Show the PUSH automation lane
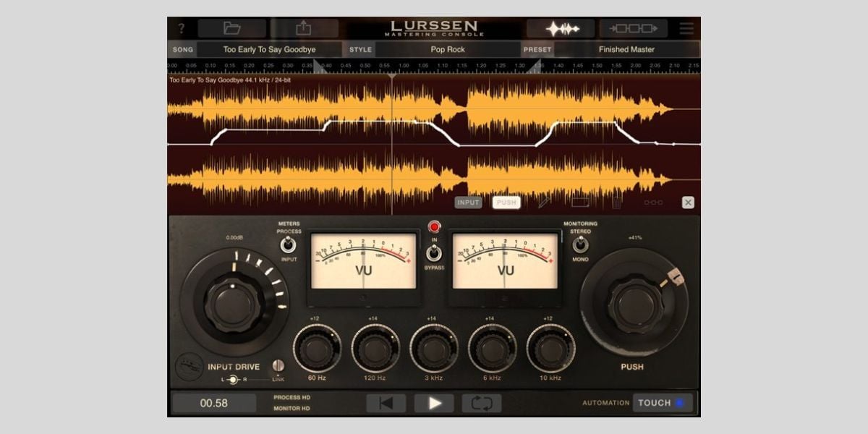 click(506, 203)
